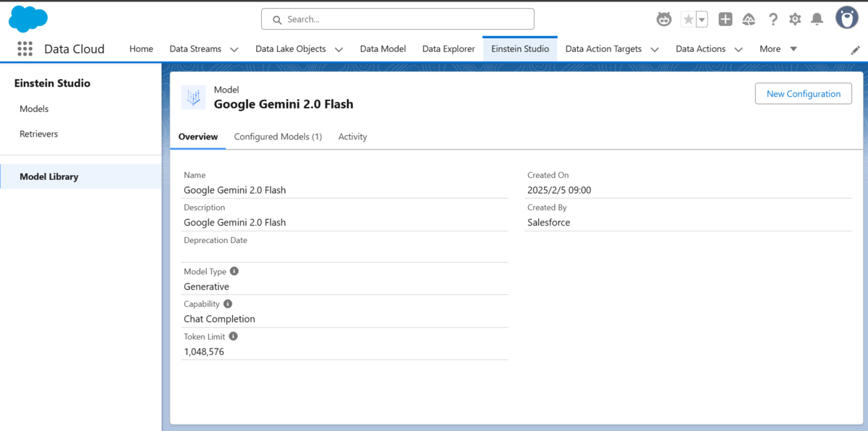Open the Notifications bell
The height and width of the screenshot is (431, 868).
tap(817, 20)
